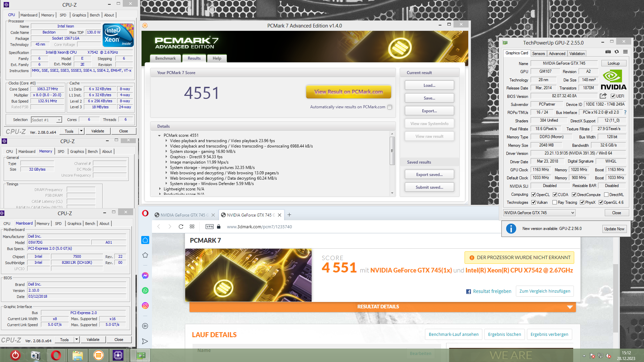Image resolution: width=644 pixels, height=362 pixels.
Task: Click GPU-Z refresh icon
Action: coord(616,52)
